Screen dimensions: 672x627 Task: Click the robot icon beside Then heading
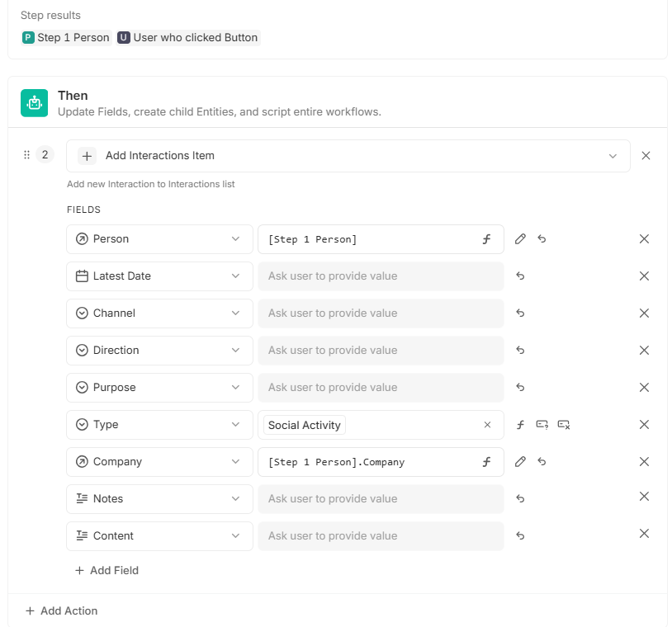(34, 102)
